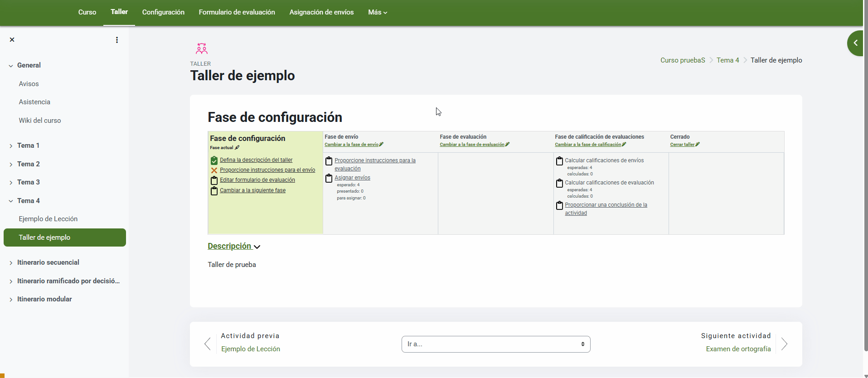Viewport: 868px width, 378px height.
Task: Open the 'Ir a...' jump dropdown
Action: coord(495,344)
